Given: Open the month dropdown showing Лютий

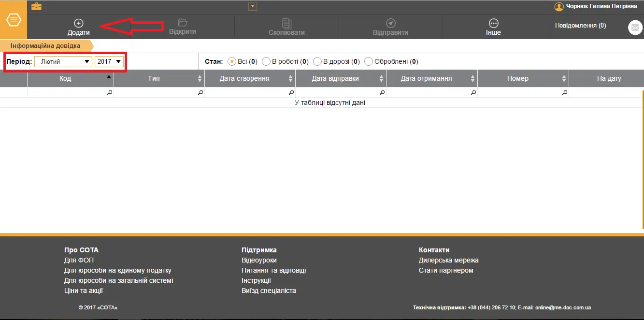Looking at the screenshot, I should pos(63,61).
